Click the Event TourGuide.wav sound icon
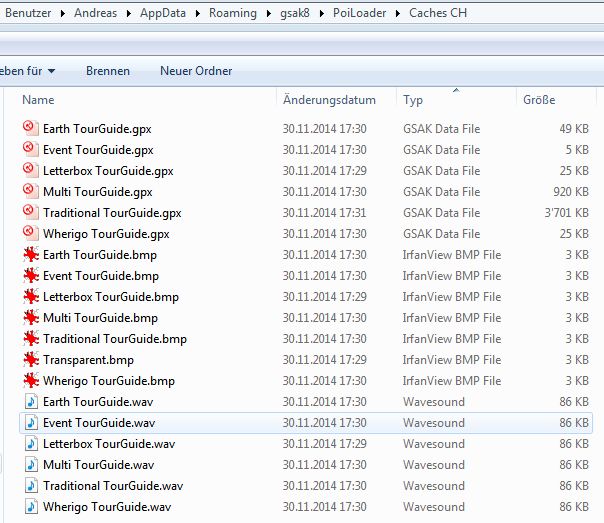Screen dimensions: 604x523 [31, 422]
